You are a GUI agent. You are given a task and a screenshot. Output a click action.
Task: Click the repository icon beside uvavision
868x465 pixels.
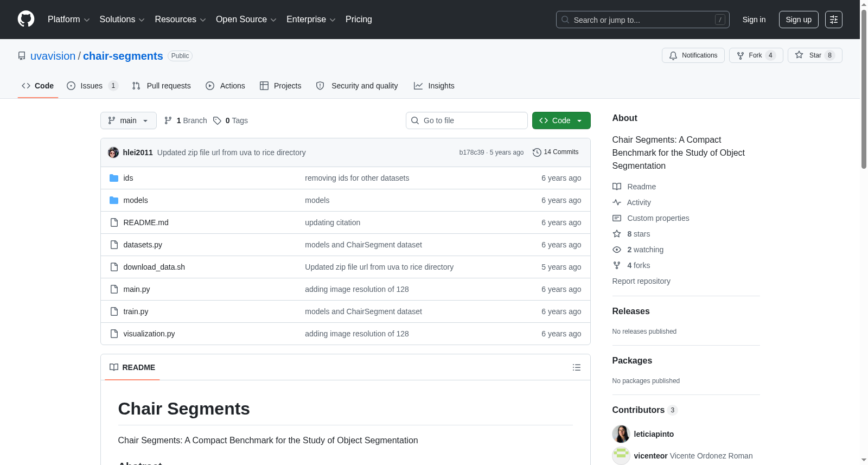click(22, 56)
